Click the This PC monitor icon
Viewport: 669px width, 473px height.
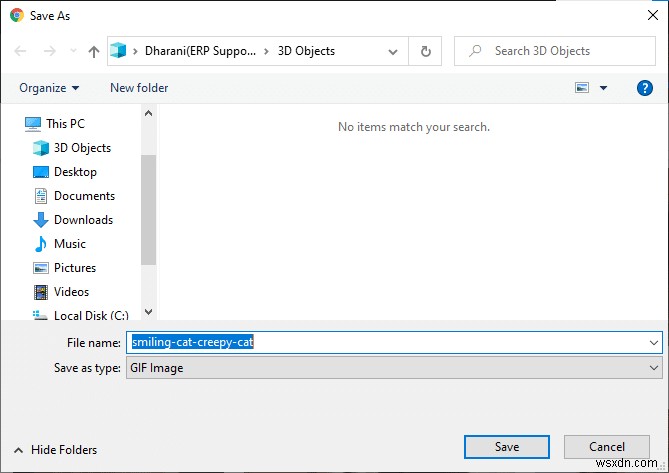click(x=33, y=124)
